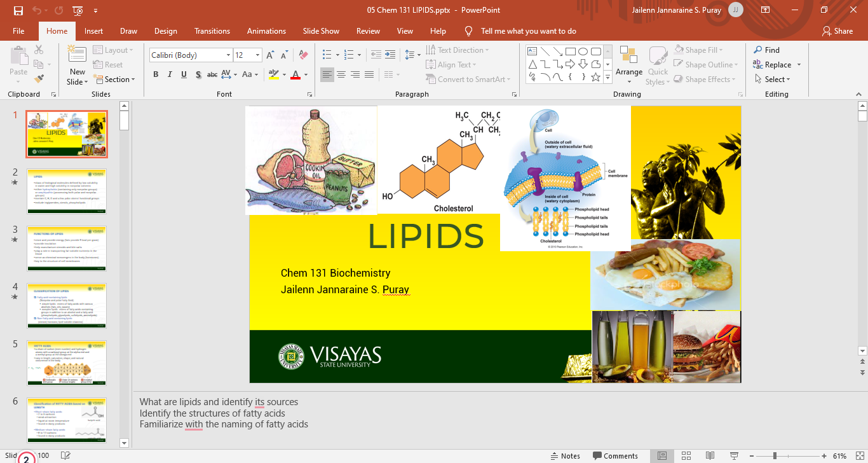Start Slide Show from status bar
868x463 pixels.
pos(735,456)
